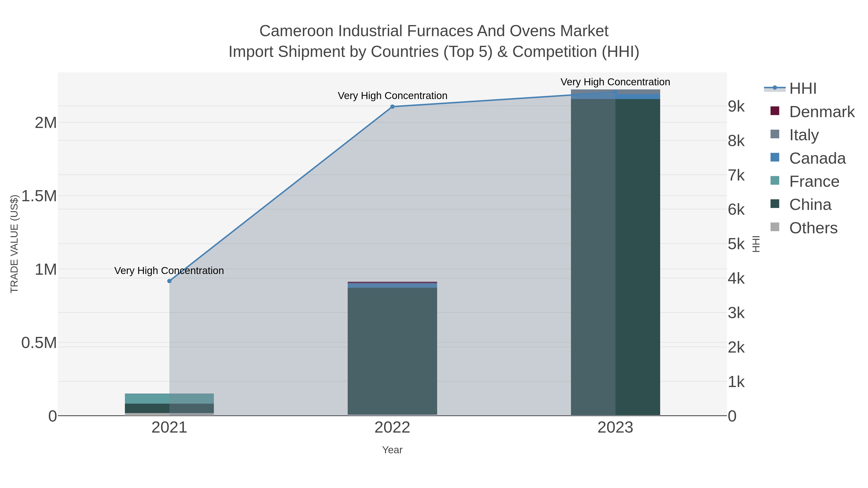868x488 pixels.
Task: Click the Very High Concentration label above 2022
Action: [x=393, y=96]
